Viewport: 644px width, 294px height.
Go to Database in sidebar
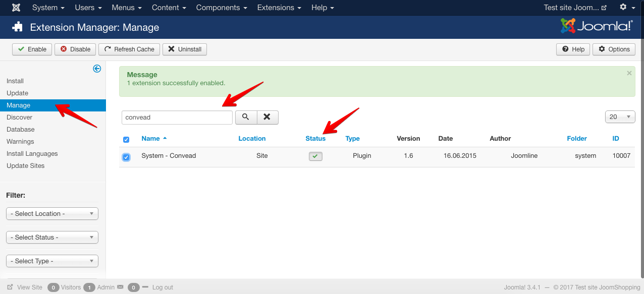[x=20, y=130]
